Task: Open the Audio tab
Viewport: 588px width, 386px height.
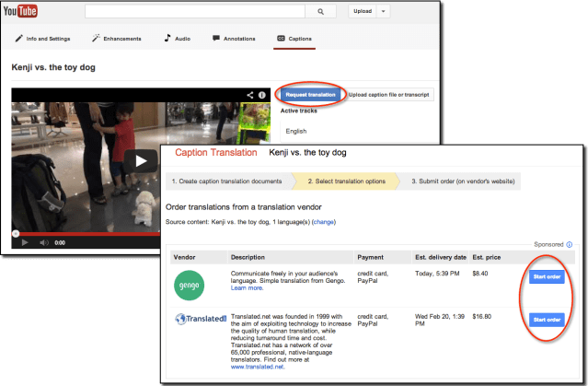Action: click(177, 39)
